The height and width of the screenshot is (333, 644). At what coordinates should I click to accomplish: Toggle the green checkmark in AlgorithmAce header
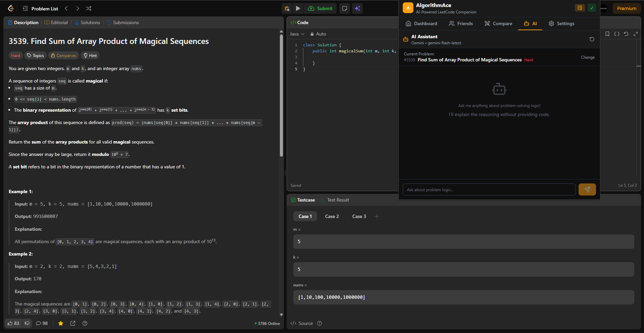pos(591,7)
